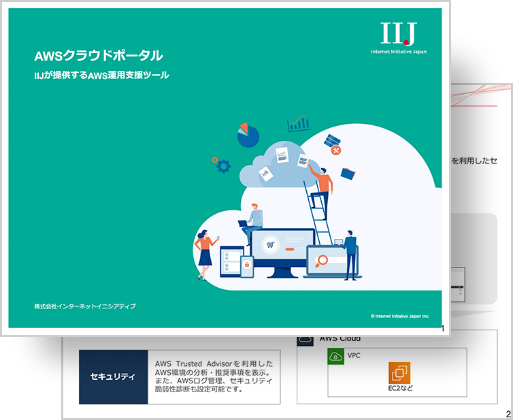Select the laptop with magnifying glass illustration
This screenshot has width=513, height=420.
pos(326,261)
